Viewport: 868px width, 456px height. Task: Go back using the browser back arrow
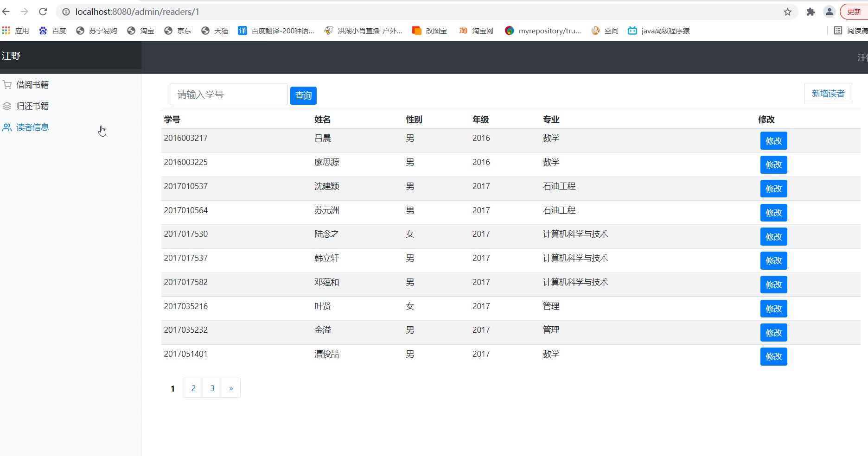click(x=6, y=12)
